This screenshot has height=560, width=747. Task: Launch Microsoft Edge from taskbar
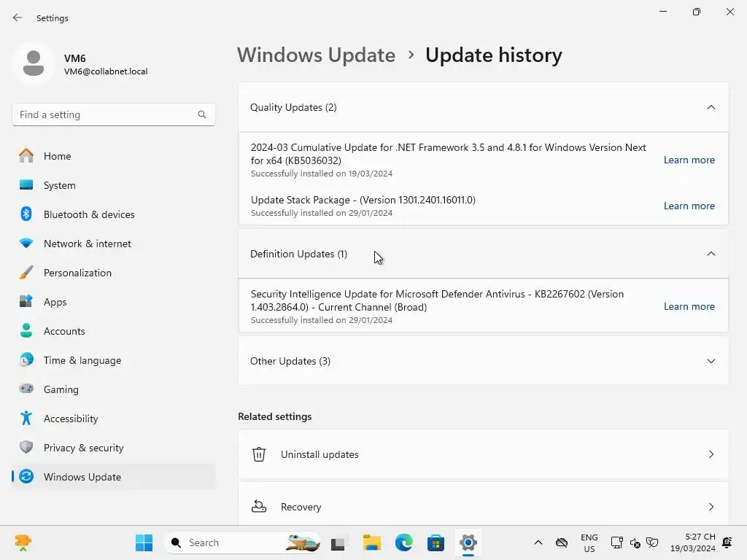pos(404,542)
